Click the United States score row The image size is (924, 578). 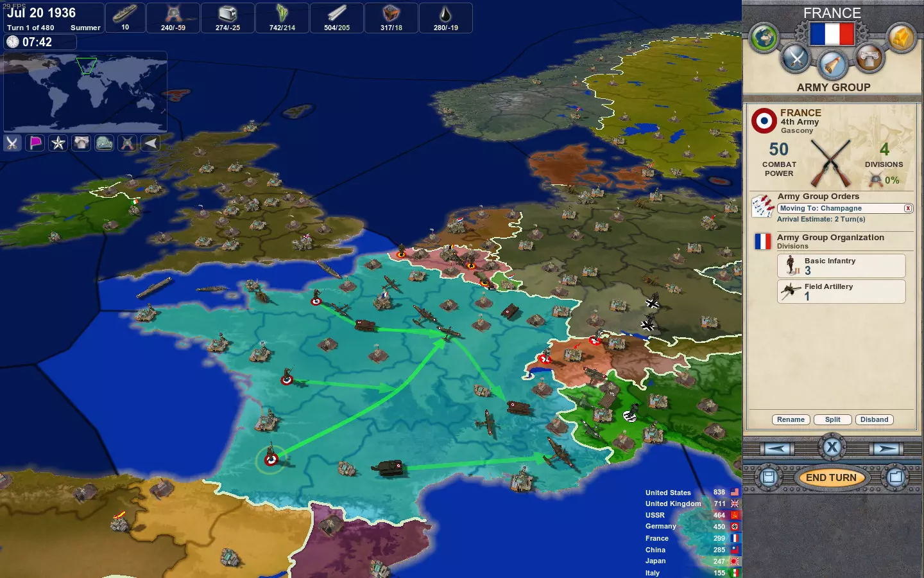pos(692,493)
